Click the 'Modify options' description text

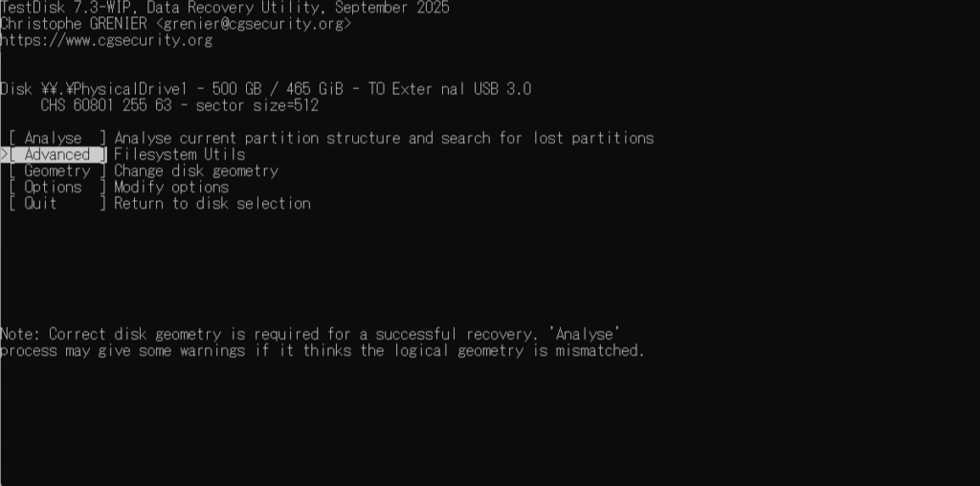[x=172, y=187]
